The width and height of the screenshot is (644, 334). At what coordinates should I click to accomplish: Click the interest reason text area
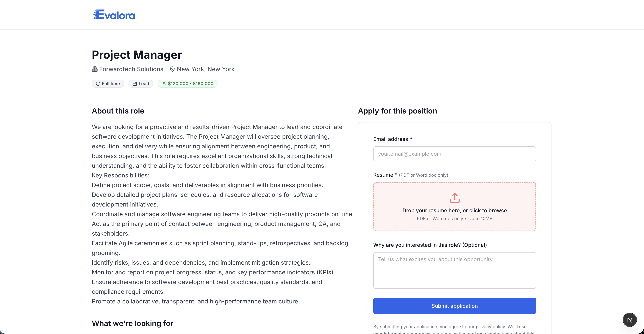[454, 270]
